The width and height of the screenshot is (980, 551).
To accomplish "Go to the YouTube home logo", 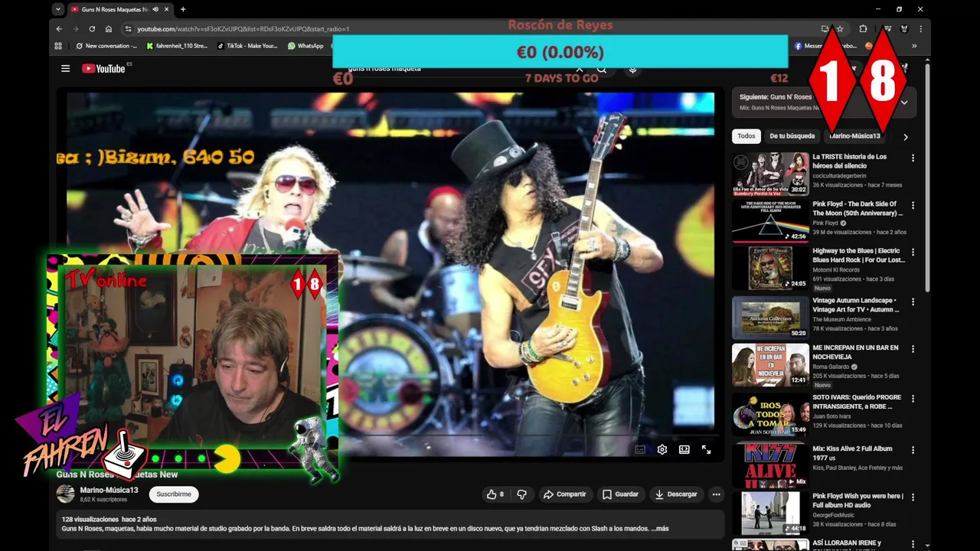I will [103, 68].
